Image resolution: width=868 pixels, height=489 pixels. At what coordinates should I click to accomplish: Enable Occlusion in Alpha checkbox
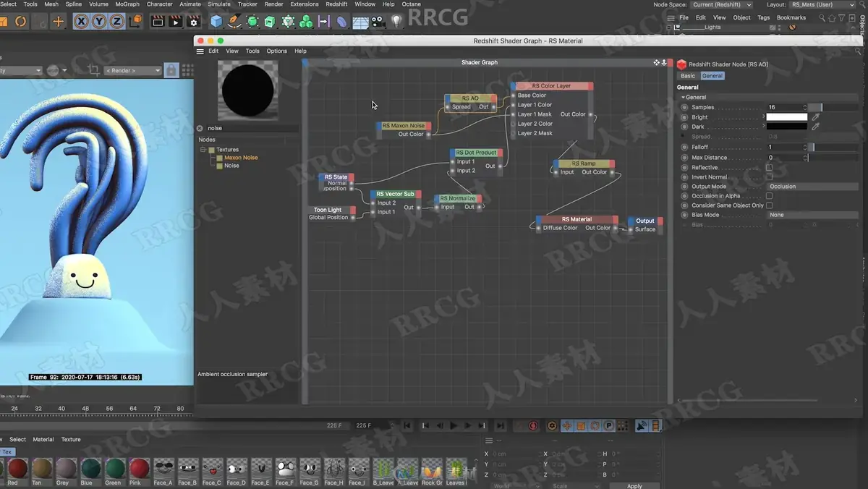(769, 196)
